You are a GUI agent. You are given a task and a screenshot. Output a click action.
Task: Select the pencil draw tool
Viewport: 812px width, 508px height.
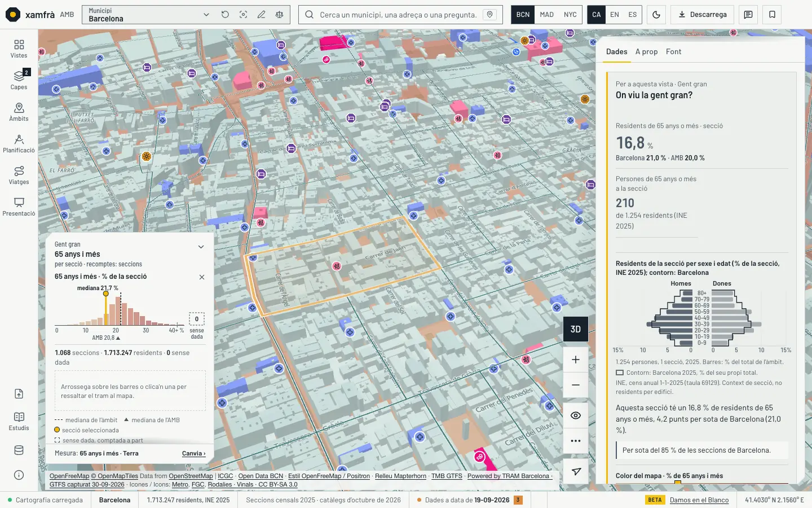261,15
